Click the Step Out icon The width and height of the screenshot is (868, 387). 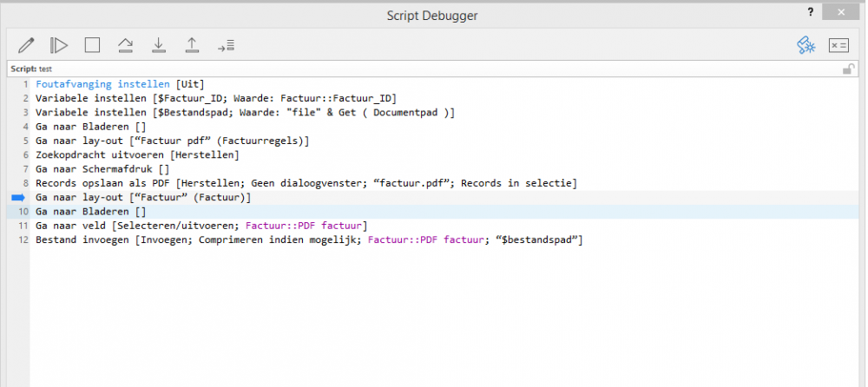(x=192, y=45)
